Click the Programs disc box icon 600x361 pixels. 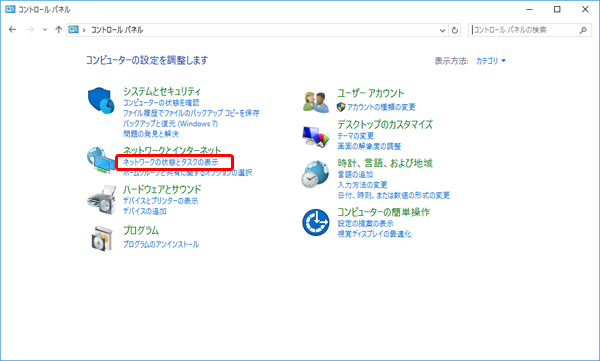102,238
